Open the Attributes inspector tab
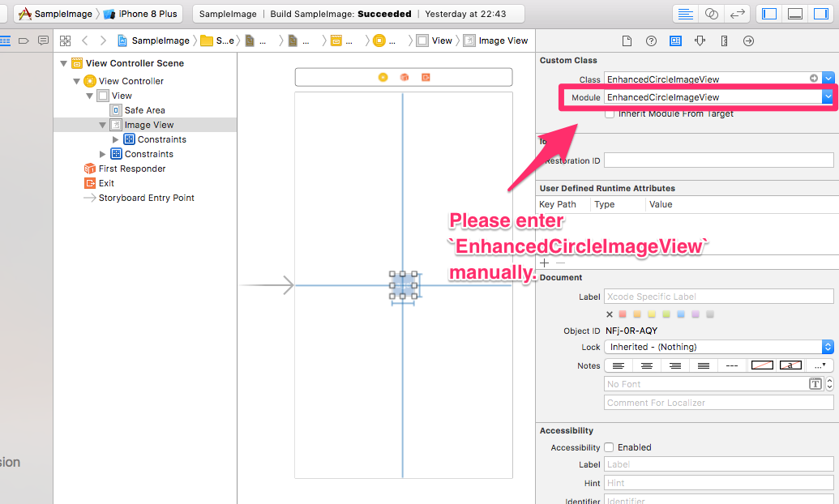 (700, 41)
